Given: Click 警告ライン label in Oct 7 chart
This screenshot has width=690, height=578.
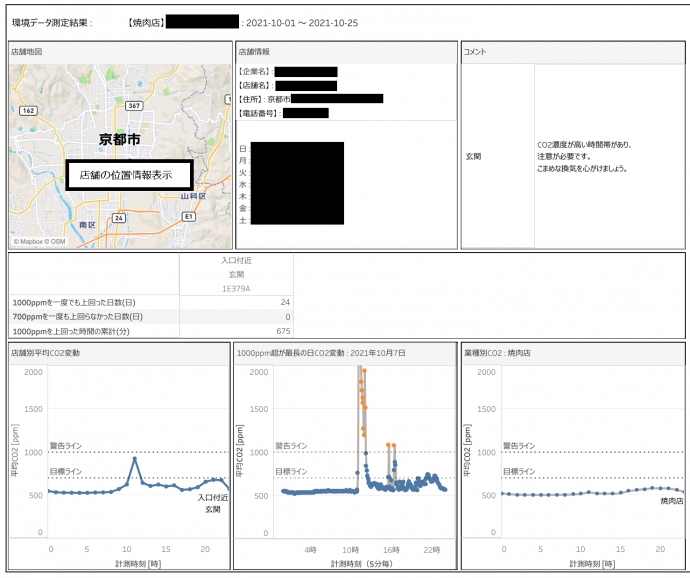Looking at the screenshot, I should tap(291, 445).
